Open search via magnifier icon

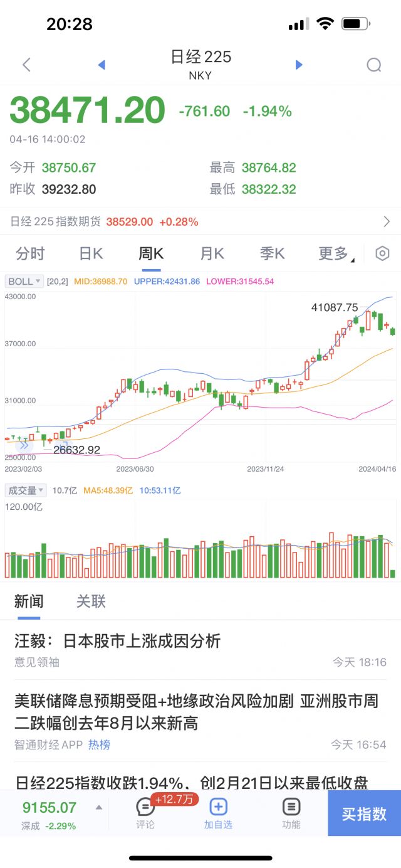[x=374, y=65]
